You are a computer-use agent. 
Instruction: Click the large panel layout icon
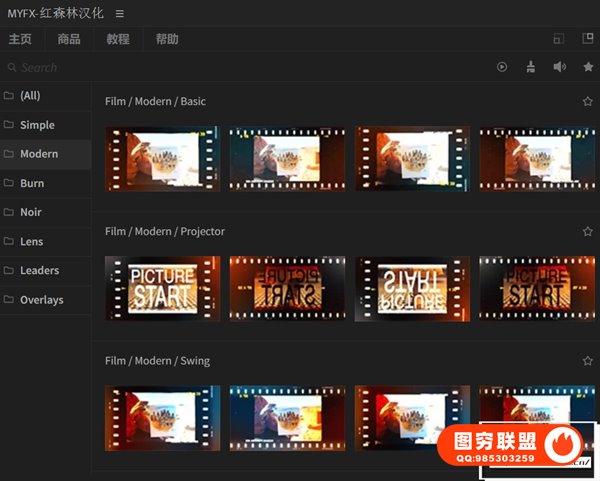coord(587,39)
